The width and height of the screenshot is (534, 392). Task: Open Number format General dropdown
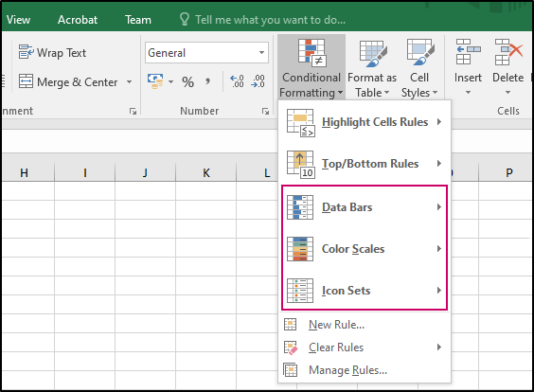(x=261, y=52)
